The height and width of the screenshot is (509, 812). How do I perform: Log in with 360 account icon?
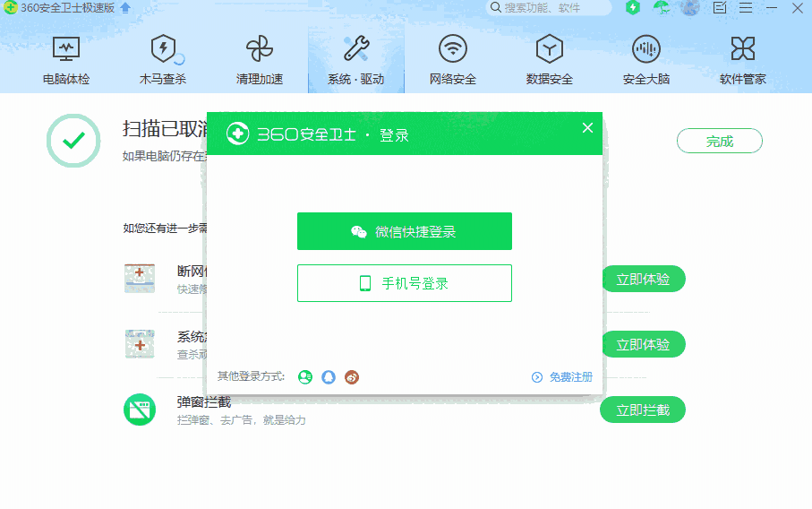coord(305,377)
